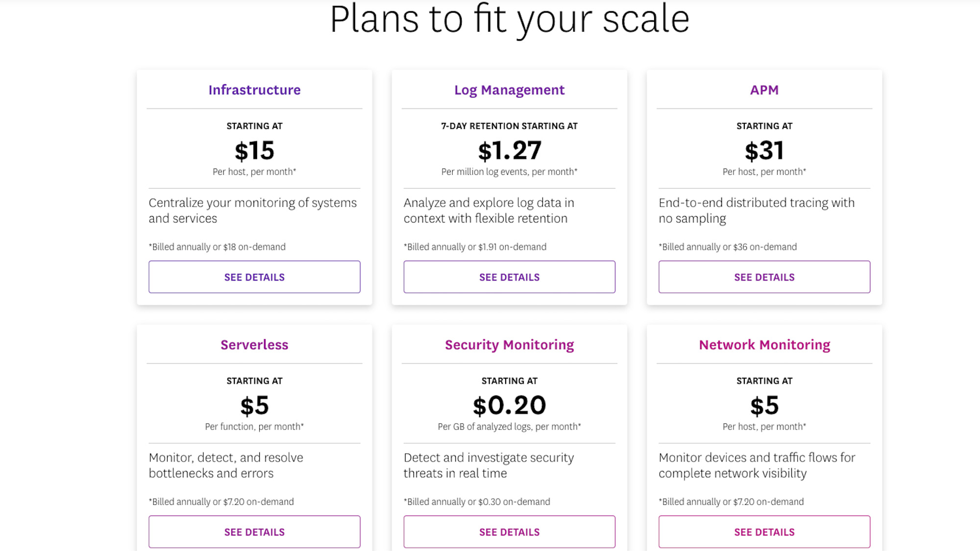Open the Network Monitoring plan title

click(764, 345)
